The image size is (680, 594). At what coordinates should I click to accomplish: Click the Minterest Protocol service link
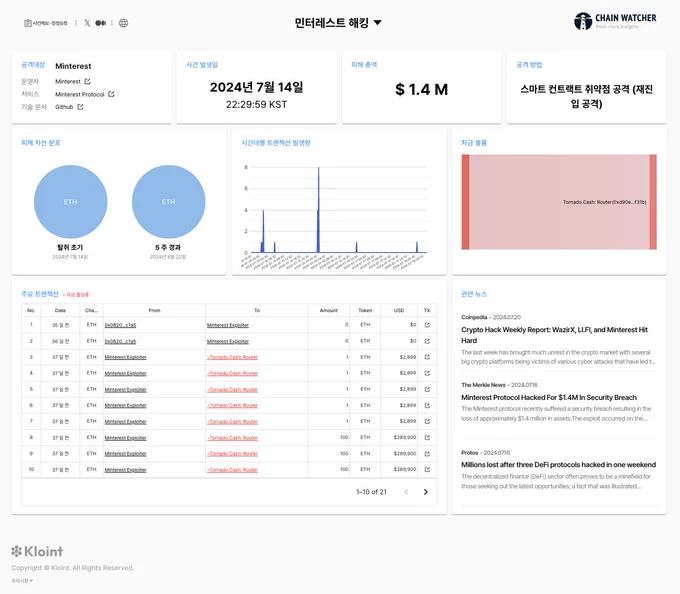point(80,95)
